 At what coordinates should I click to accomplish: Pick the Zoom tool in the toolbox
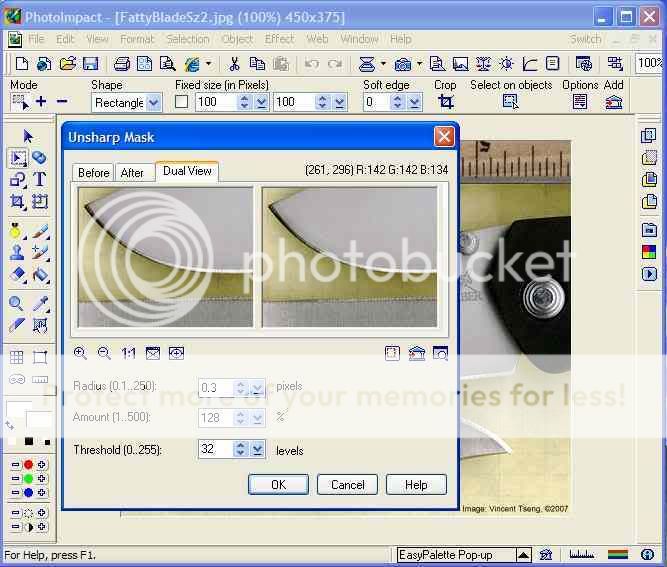click(x=17, y=303)
